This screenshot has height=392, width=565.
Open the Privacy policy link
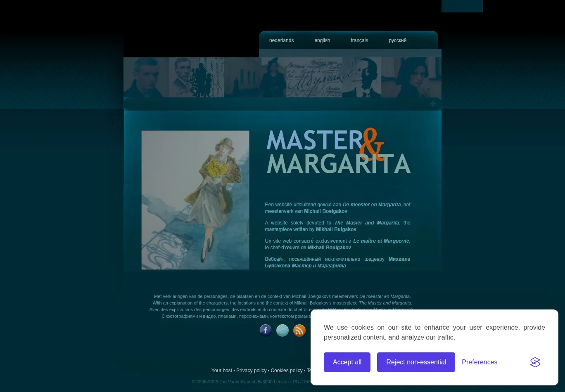point(251,371)
